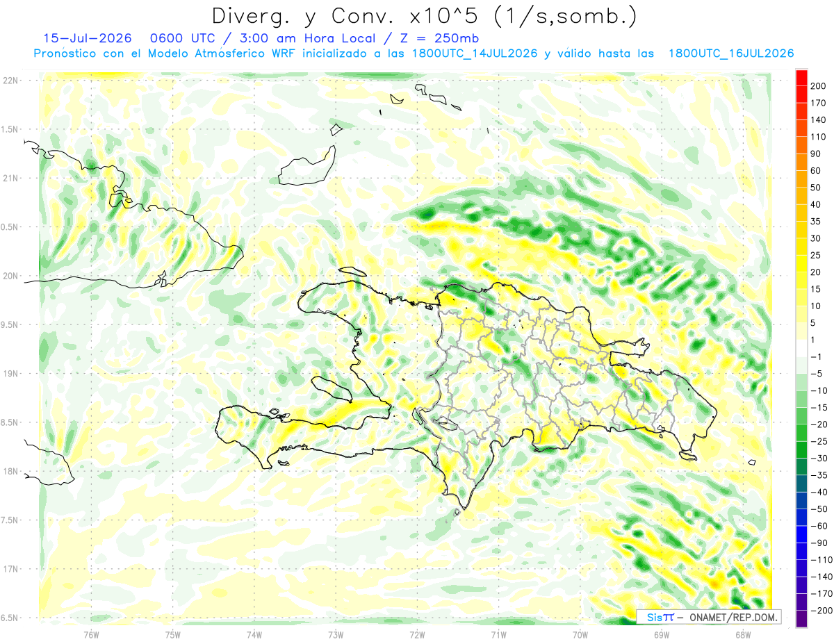
Task: Click the longitude label "68W"
Action: click(743, 634)
